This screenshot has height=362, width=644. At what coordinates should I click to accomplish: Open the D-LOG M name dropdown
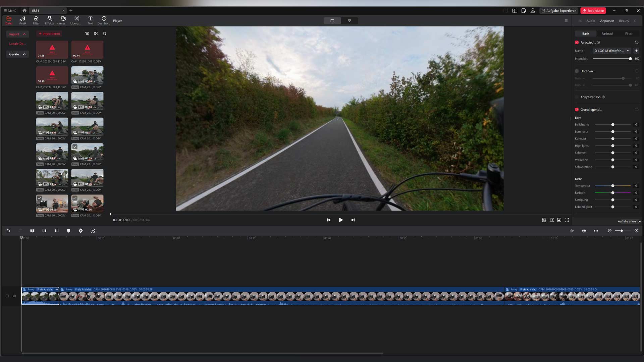point(612,51)
